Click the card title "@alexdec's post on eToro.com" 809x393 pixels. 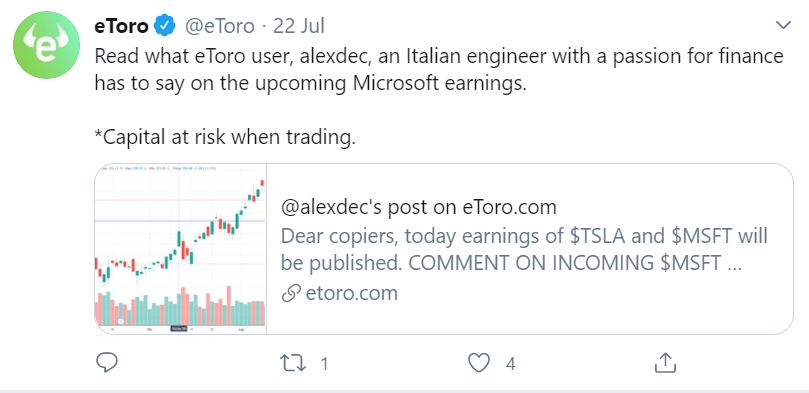point(418,207)
